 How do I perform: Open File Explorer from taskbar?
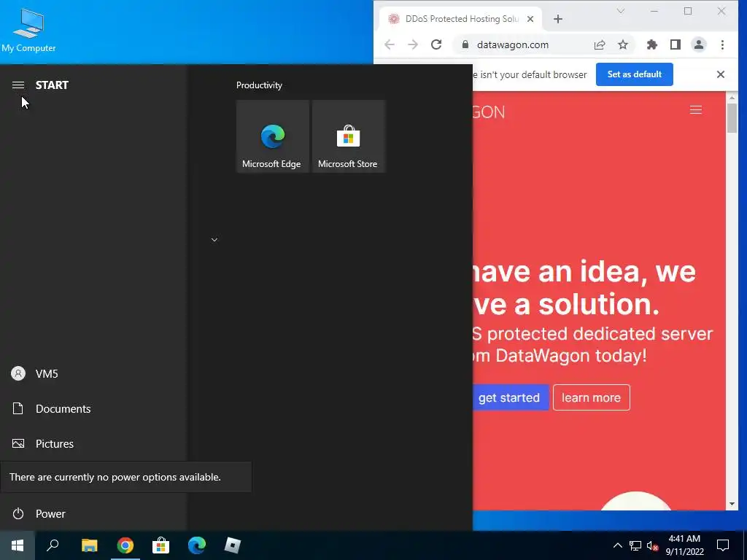[89, 545]
